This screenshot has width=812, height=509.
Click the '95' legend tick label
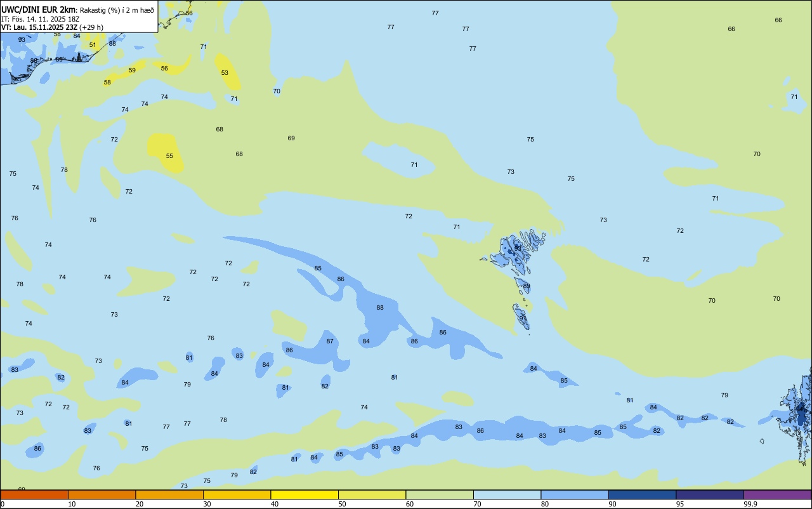pyautogui.click(x=679, y=504)
